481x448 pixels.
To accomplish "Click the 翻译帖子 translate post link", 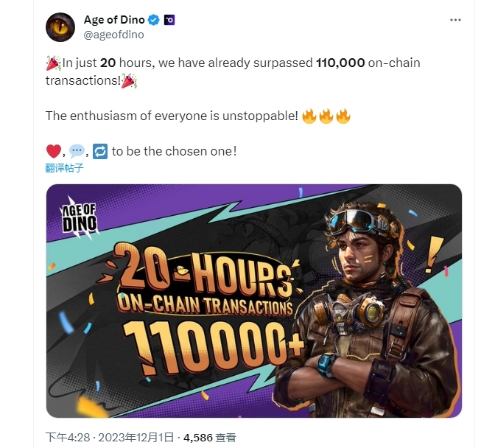I will tap(64, 168).
